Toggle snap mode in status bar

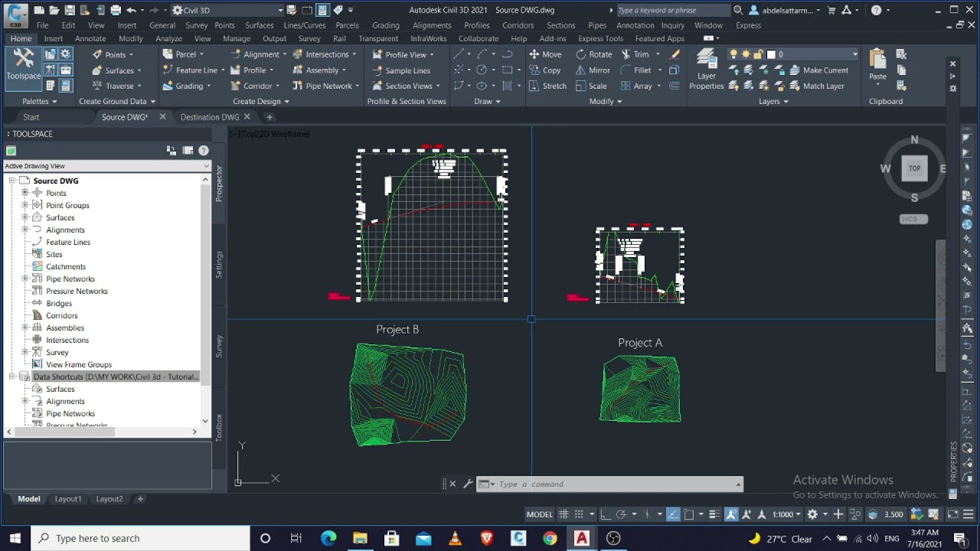[580, 514]
